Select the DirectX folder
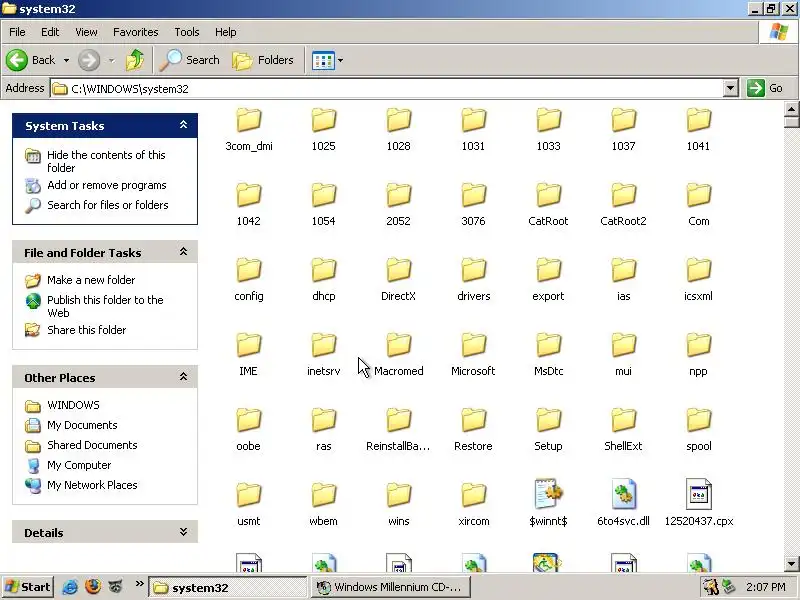 398,280
